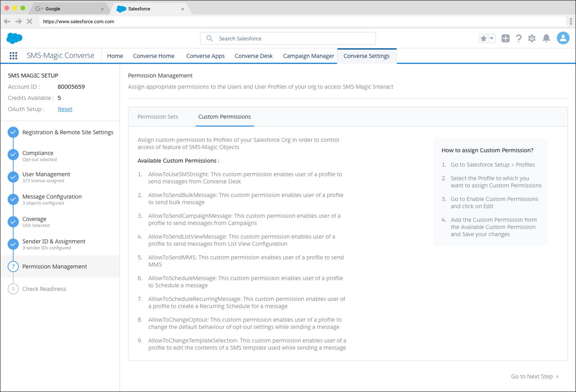Open the Campaign Manager tab

click(308, 56)
